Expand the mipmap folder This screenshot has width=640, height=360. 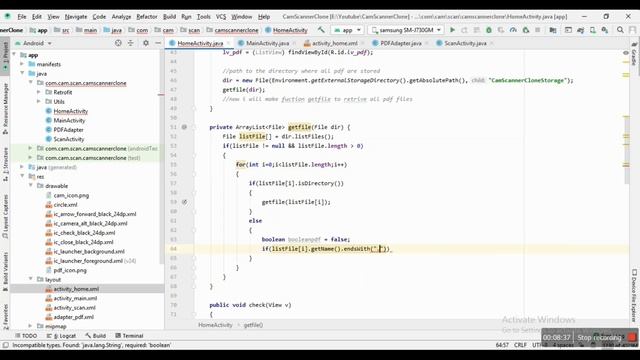pos(31,326)
